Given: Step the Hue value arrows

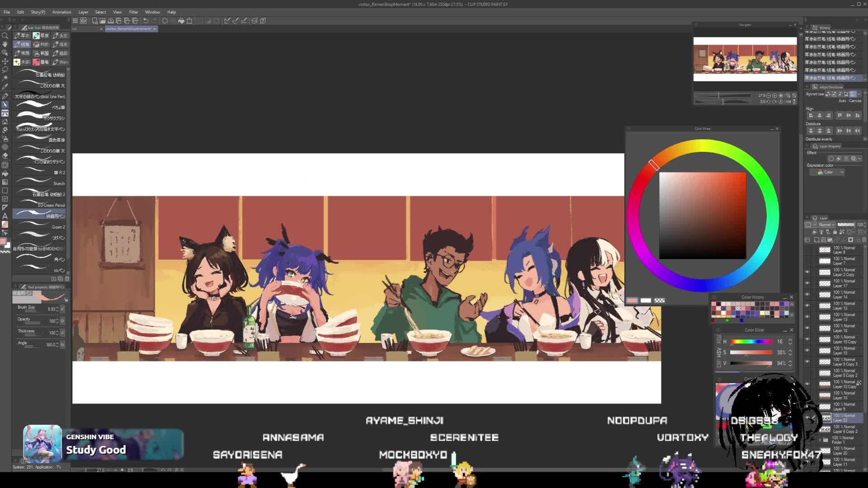Looking at the screenshot, I should click(790, 342).
